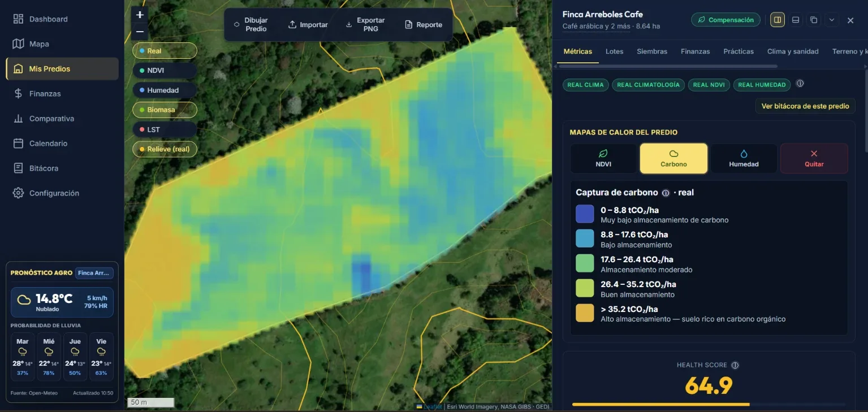Open the Reporte button

pos(424,25)
